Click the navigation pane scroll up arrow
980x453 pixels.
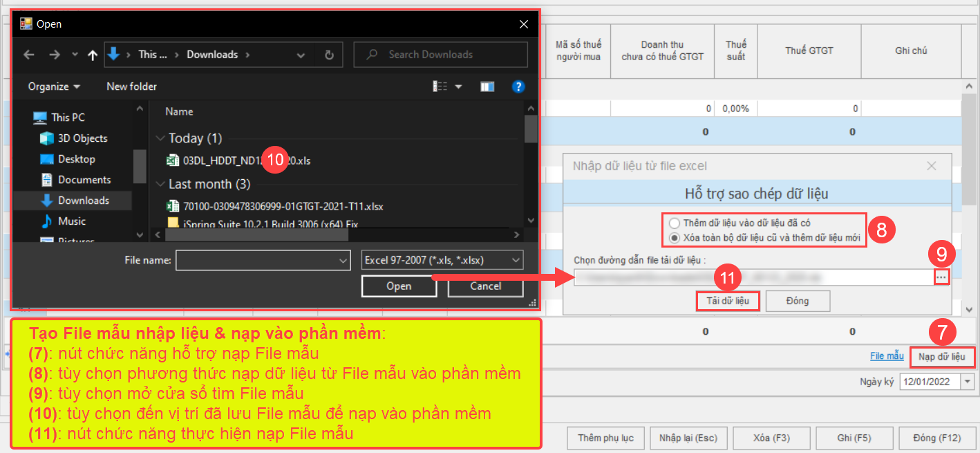[140, 109]
